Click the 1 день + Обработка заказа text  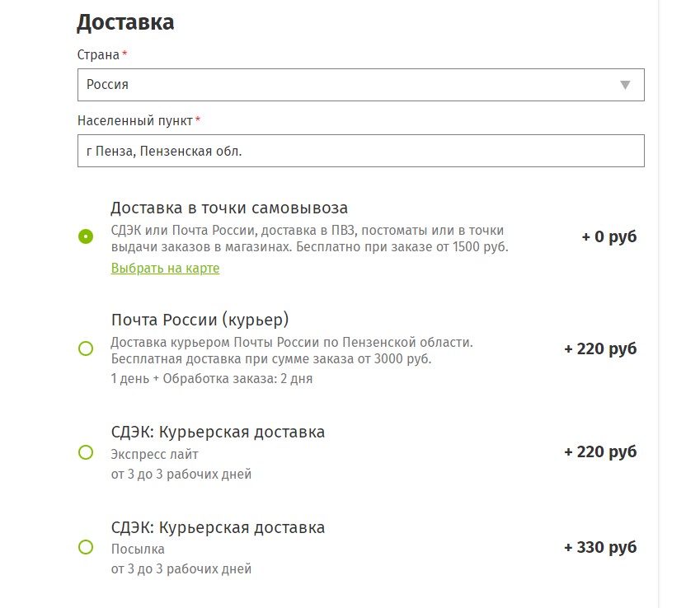tap(212, 379)
